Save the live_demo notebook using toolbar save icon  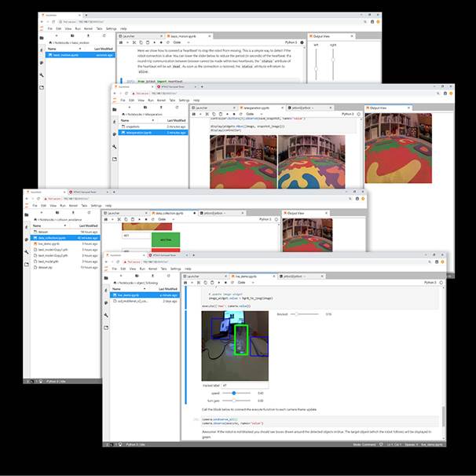coord(186,283)
